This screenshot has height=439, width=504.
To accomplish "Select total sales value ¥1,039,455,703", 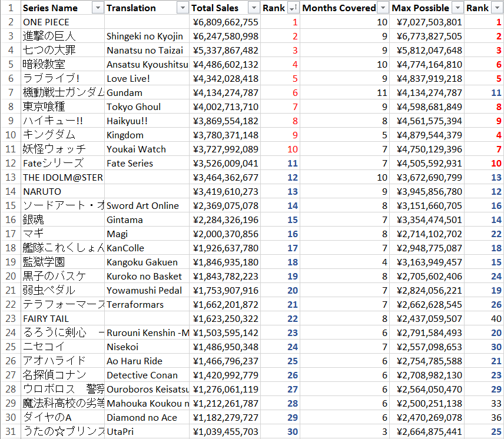I will 225,432.
